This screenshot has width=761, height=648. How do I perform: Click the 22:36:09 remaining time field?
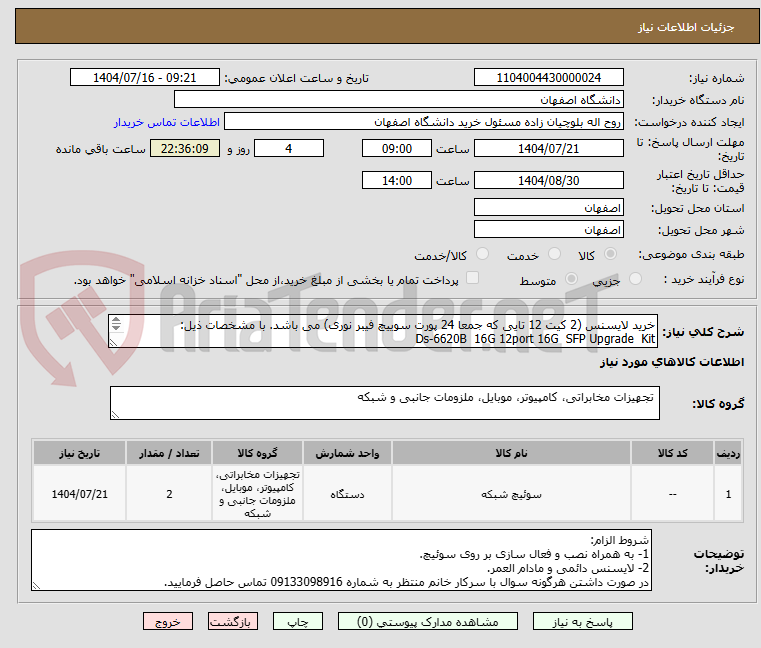click(185, 149)
